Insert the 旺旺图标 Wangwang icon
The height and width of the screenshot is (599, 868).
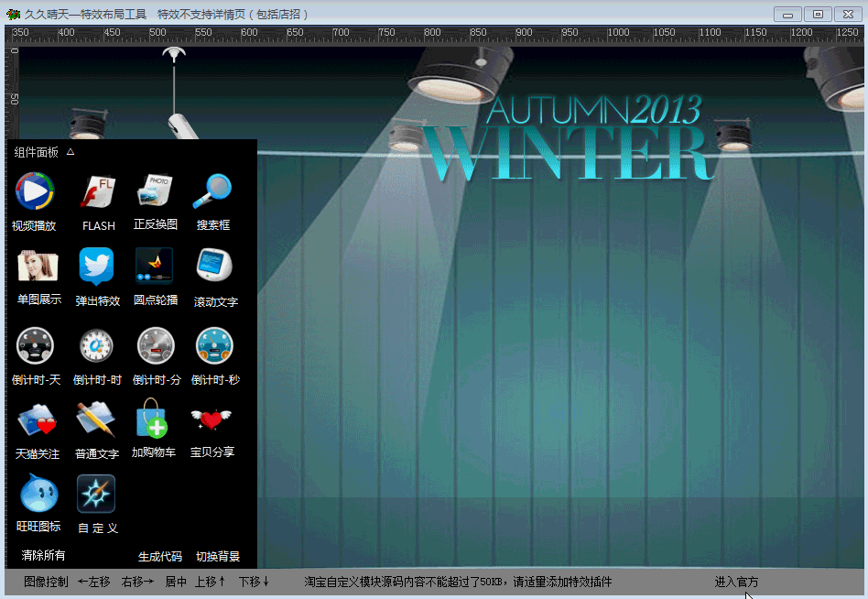click(38, 495)
